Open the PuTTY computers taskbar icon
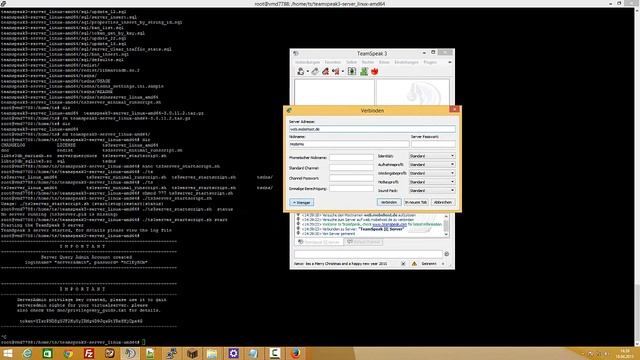The image size is (640, 360). coord(171,353)
